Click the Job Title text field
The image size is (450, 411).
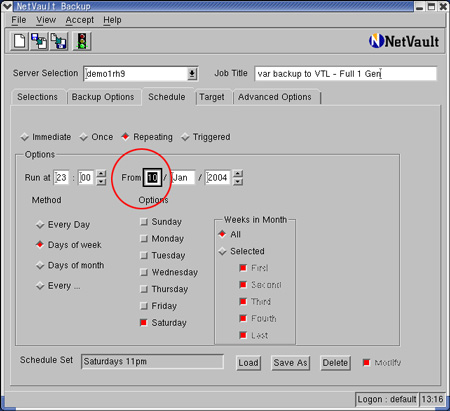point(345,74)
